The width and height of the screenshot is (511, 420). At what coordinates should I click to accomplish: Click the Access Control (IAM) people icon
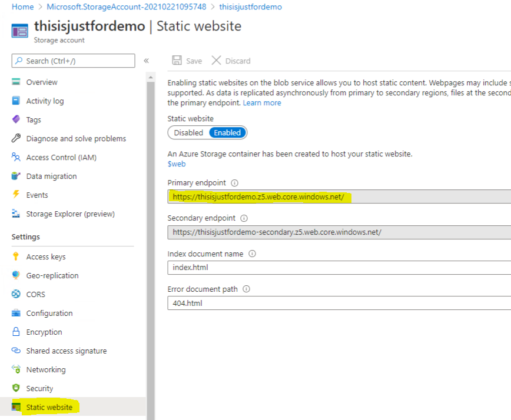coord(16,157)
